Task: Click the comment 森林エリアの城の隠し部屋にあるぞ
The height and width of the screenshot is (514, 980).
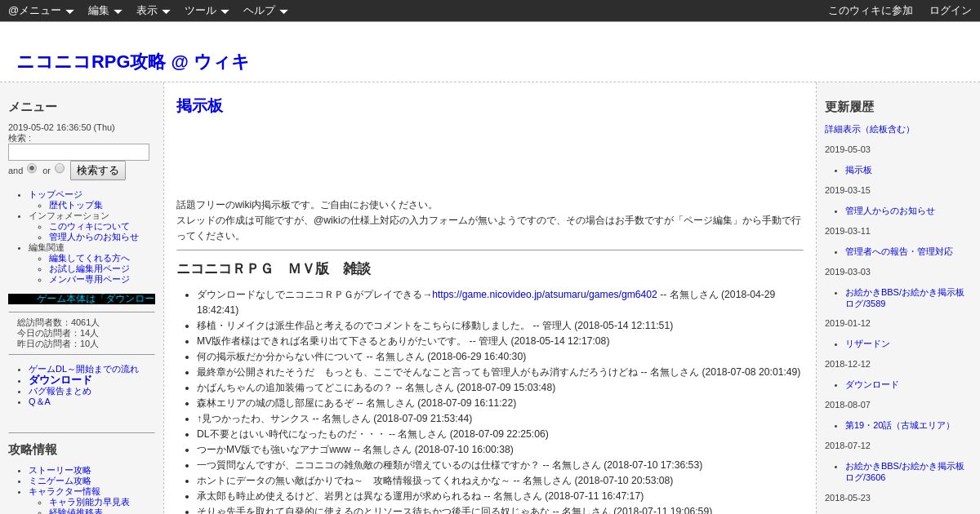Action: (x=356, y=403)
